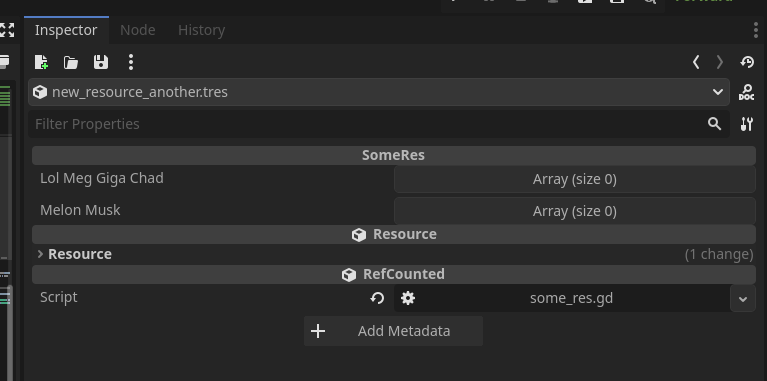Open Lol Meg Giga Chad array editor

coord(575,179)
